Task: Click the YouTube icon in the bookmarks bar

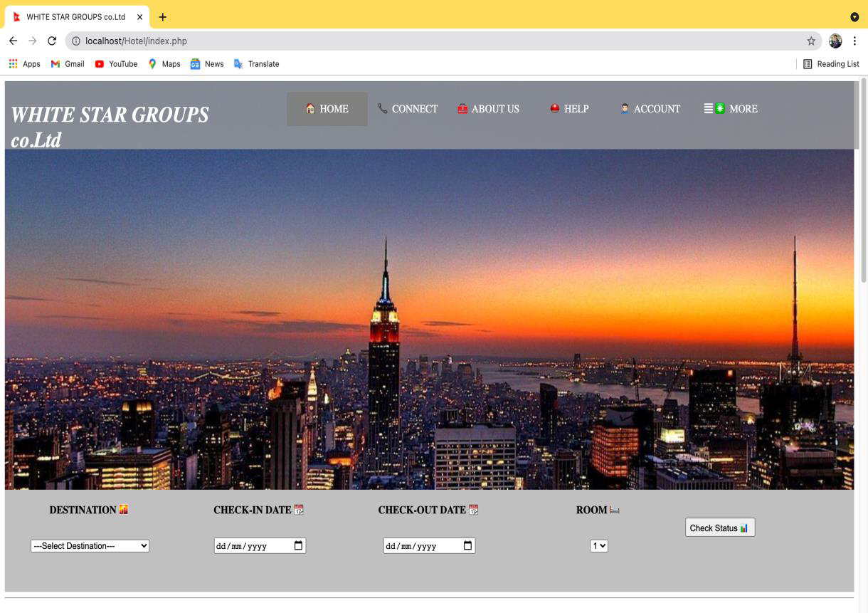Action: [x=99, y=63]
